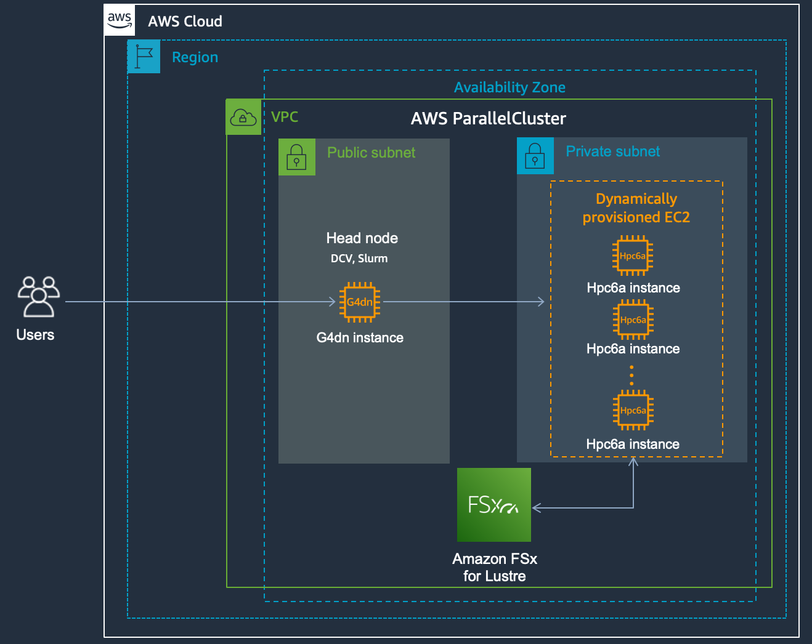Viewport: 812px width, 644px height.
Task: Select the Availability Zone label
Action: pyautogui.click(x=510, y=87)
